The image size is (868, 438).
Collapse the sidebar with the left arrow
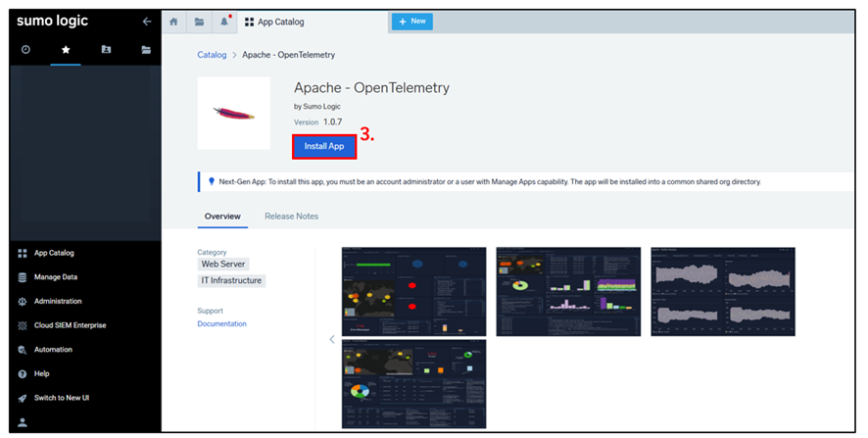(147, 22)
